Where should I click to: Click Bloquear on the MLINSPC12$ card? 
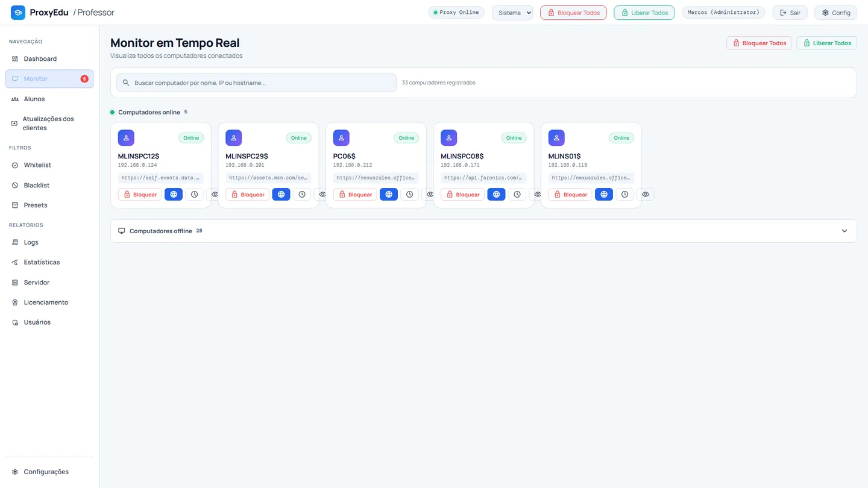(140, 195)
